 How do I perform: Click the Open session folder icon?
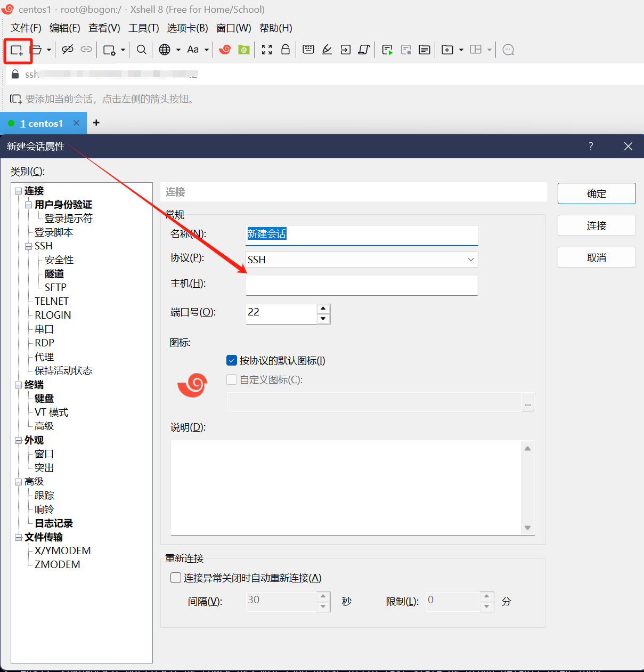pos(37,50)
